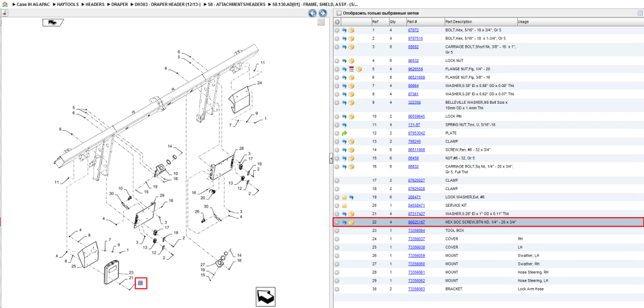Click the pin icon at left panel edge
Viewport: 644px width, 308px height.
(4, 13)
